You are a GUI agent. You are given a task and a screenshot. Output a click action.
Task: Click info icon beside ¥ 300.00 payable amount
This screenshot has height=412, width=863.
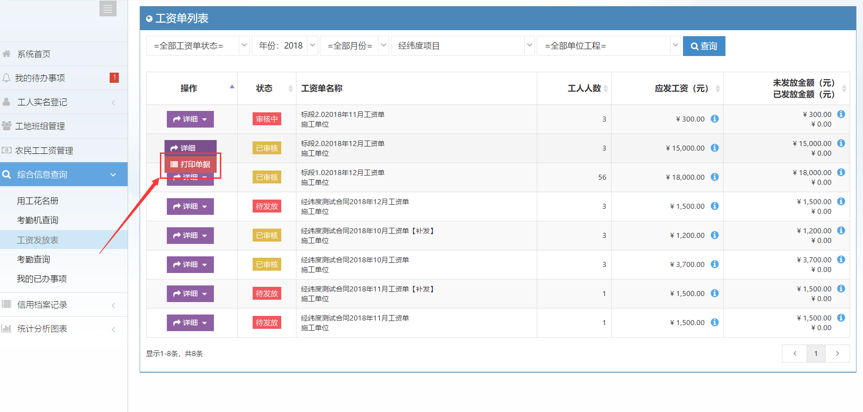[714, 119]
